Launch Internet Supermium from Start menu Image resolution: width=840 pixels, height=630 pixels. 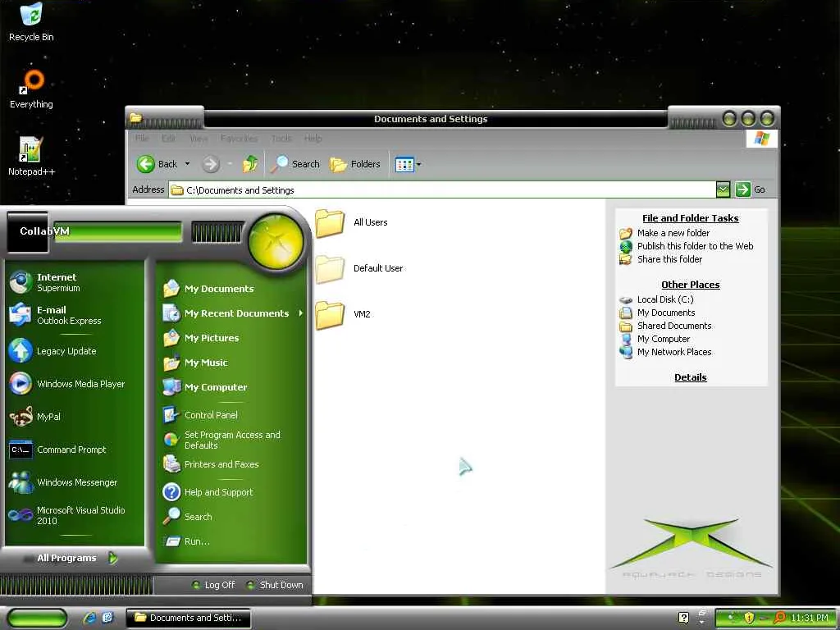point(75,282)
